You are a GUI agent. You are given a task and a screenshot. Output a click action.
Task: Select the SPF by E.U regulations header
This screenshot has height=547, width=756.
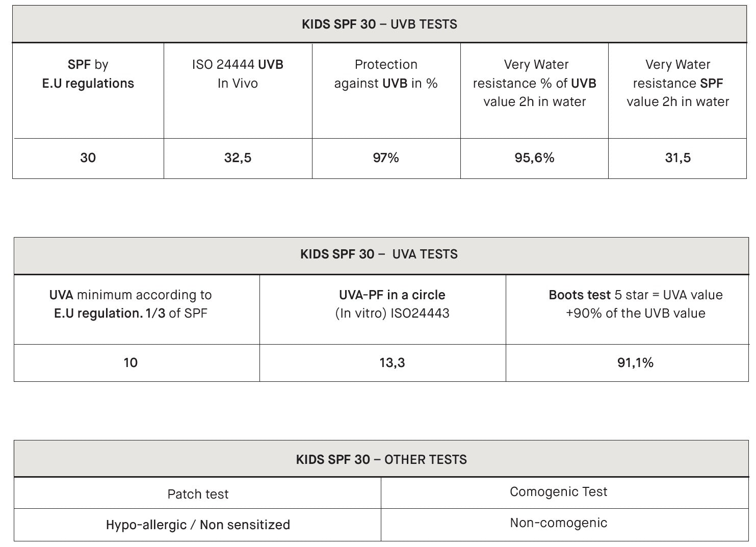pyautogui.click(x=88, y=74)
